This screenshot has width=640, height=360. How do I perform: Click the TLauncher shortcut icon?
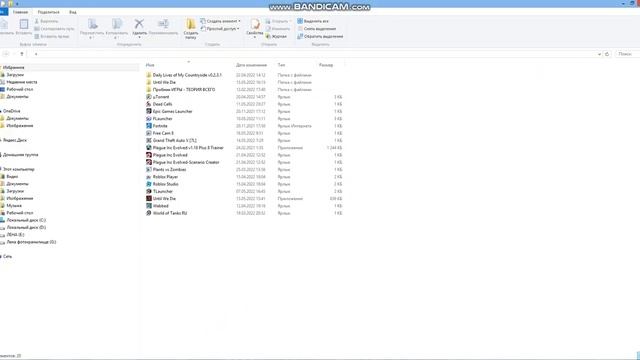coord(149,191)
